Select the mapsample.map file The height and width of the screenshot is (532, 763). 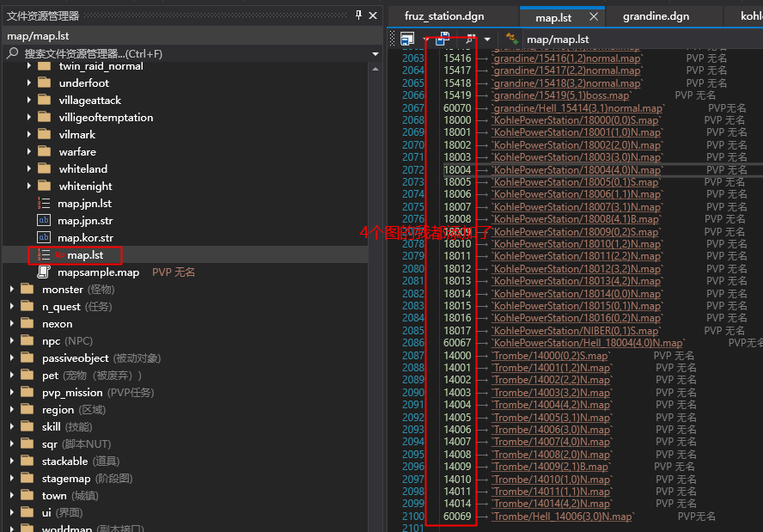tap(98, 272)
